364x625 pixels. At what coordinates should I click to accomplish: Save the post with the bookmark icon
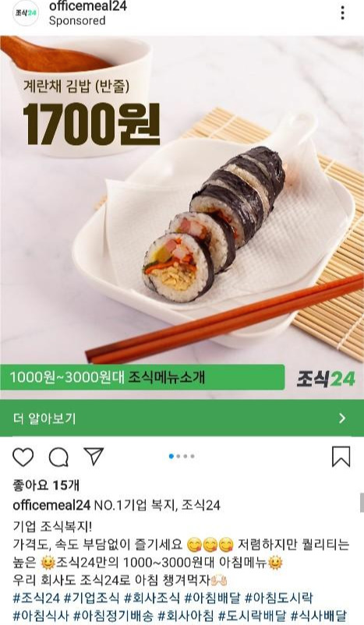point(341,457)
